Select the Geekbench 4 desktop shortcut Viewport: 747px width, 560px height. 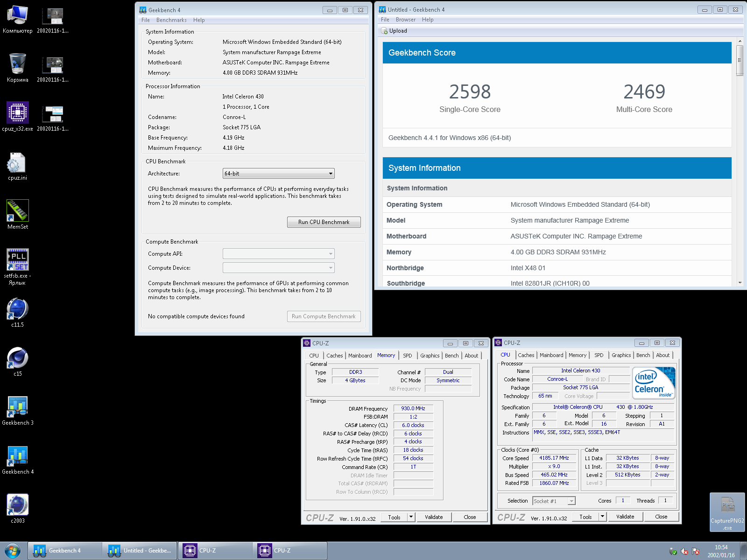coord(17,460)
